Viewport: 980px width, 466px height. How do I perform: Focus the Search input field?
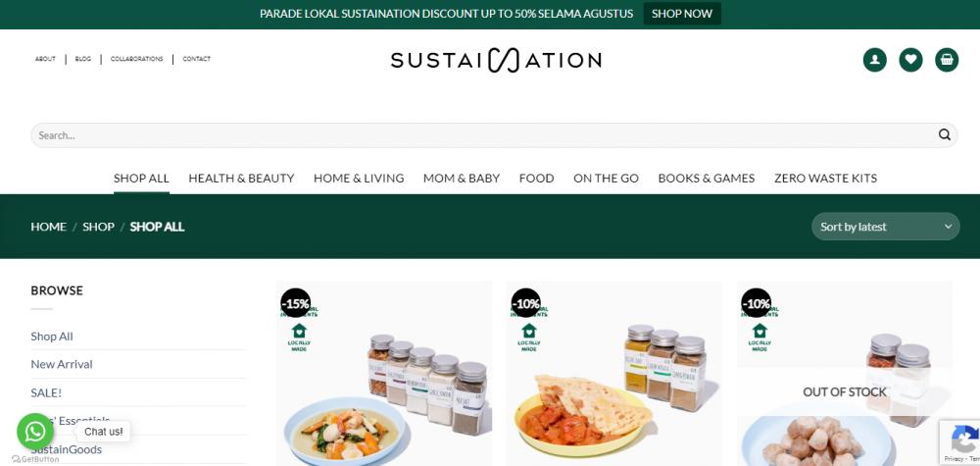487,135
